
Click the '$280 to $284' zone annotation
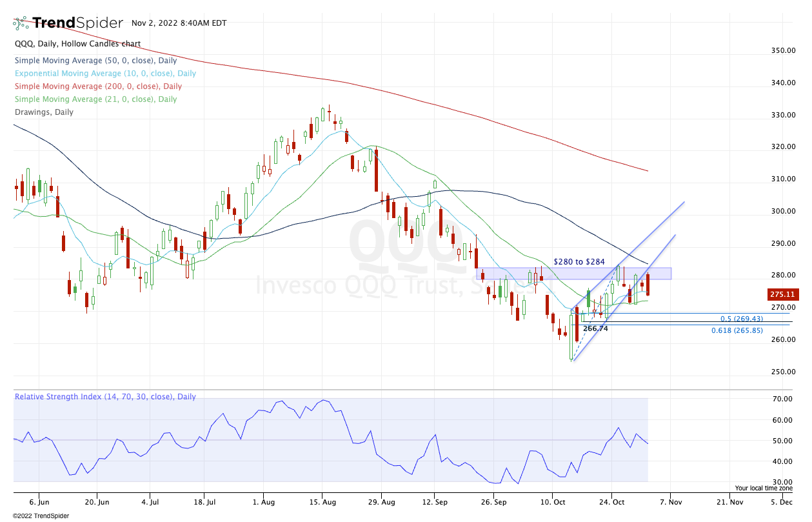coord(579,262)
